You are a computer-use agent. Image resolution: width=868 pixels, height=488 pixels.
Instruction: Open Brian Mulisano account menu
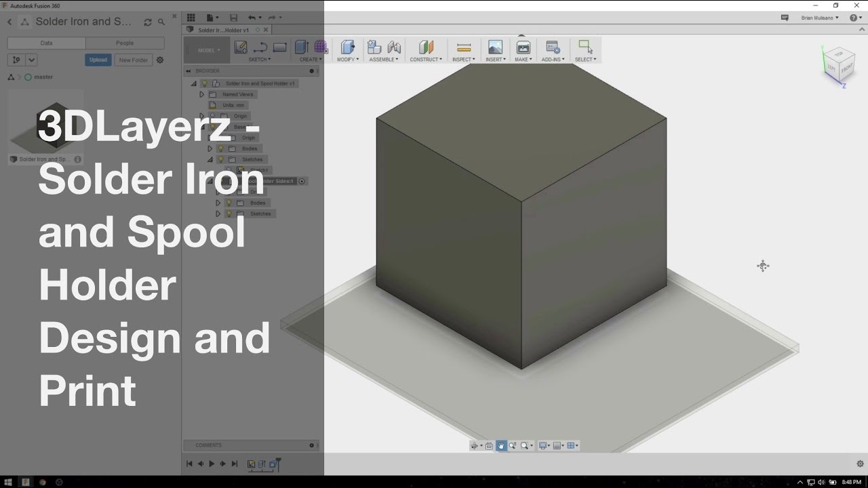[x=820, y=18]
